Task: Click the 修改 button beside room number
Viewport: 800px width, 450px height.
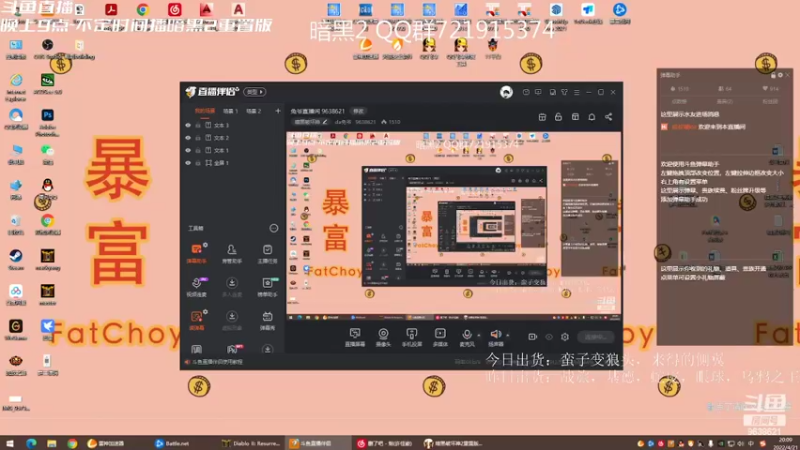Action: click(x=359, y=111)
